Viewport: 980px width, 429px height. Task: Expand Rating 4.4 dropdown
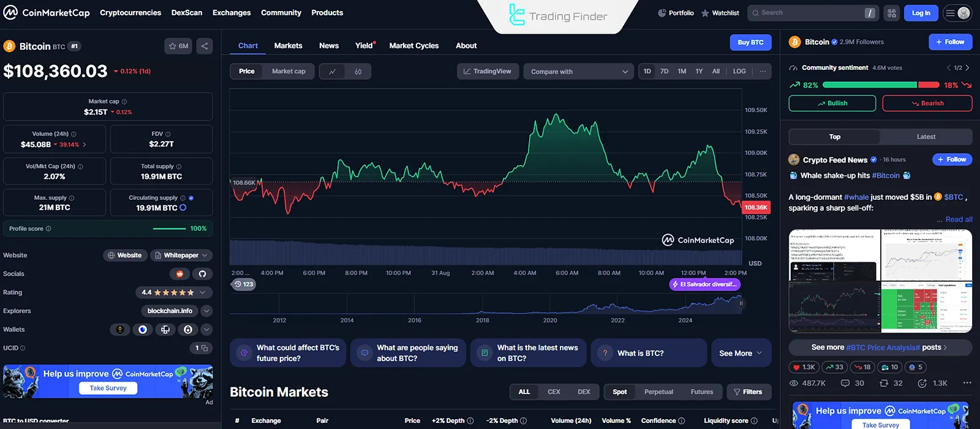coord(174,293)
